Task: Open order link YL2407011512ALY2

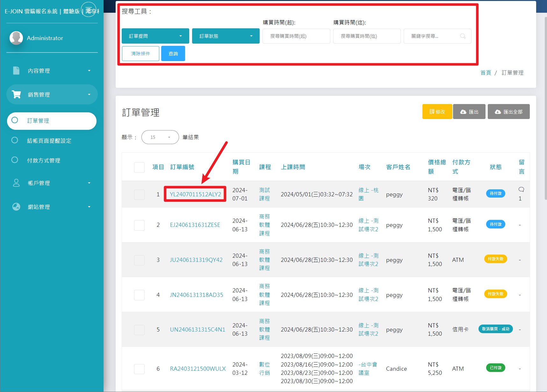Action: (x=195, y=194)
